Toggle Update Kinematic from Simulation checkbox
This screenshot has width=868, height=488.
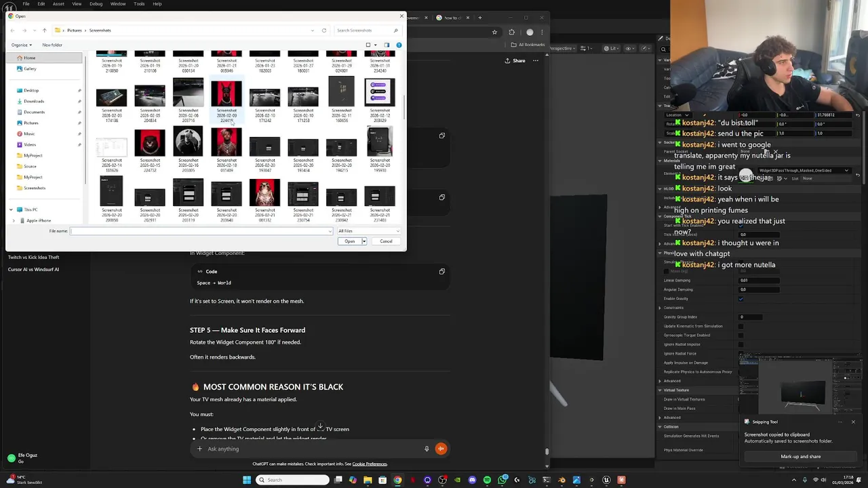click(741, 326)
